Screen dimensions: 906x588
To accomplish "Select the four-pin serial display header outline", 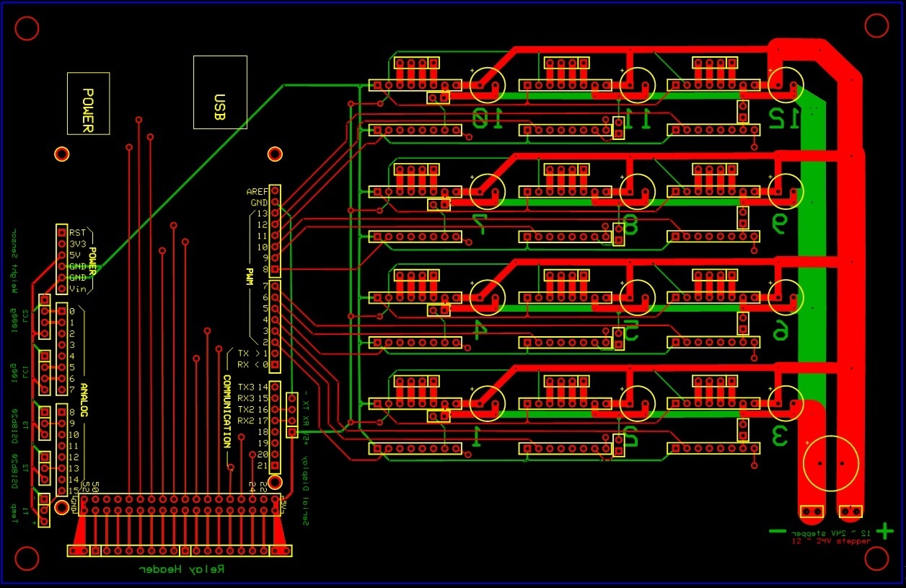I will pos(292,416).
